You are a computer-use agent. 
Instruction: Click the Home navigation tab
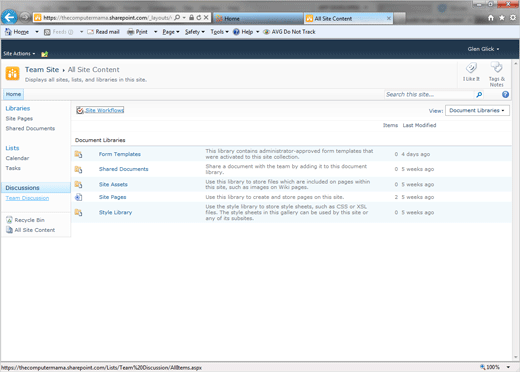click(13, 94)
